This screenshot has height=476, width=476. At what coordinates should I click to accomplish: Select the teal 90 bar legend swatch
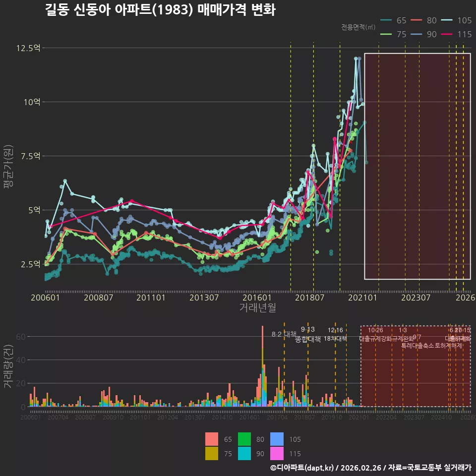coord(244,454)
